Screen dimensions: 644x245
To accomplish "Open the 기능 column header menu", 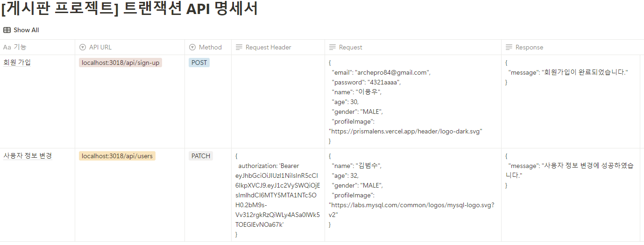I will [37, 47].
